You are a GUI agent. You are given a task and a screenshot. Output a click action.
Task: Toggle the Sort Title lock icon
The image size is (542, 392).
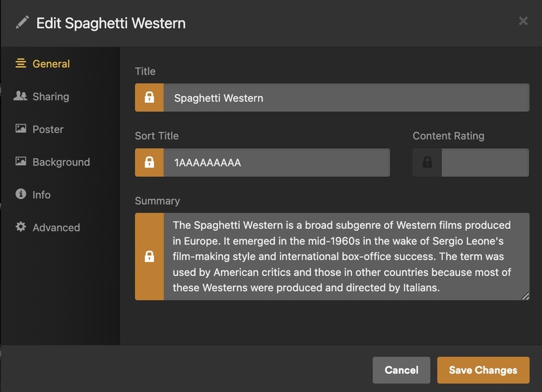pyautogui.click(x=149, y=162)
